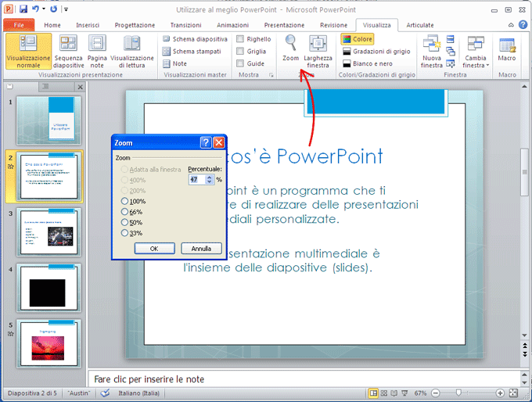Enable the Griglia checkbox
This screenshot has width=532, height=402.
[240, 51]
